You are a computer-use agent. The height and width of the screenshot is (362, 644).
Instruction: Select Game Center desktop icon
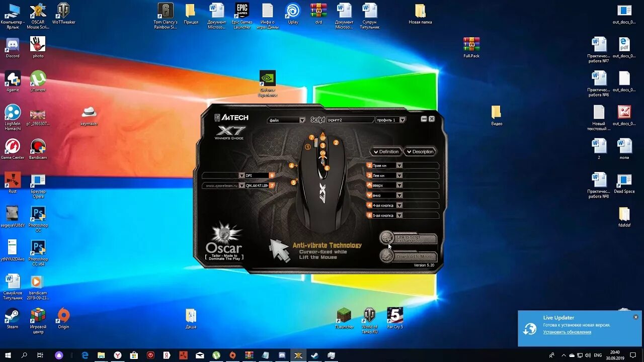13,149
